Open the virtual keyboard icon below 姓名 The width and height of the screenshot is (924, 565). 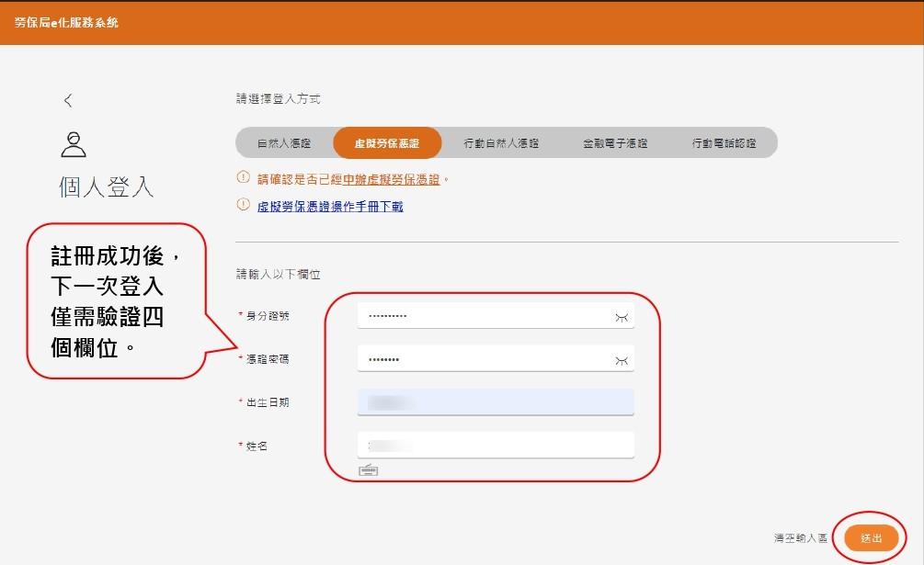pyautogui.click(x=369, y=469)
